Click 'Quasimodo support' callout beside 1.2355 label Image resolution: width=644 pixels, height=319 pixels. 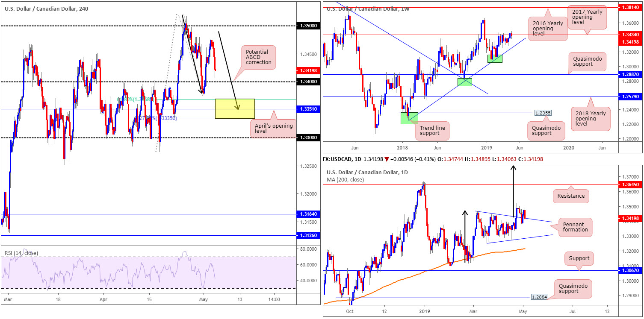point(547,130)
